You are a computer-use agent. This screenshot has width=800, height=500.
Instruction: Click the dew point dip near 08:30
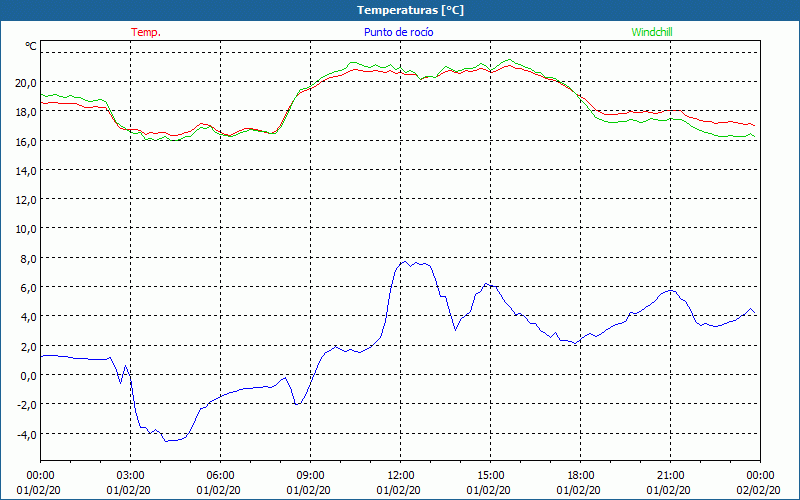pos(296,404)
